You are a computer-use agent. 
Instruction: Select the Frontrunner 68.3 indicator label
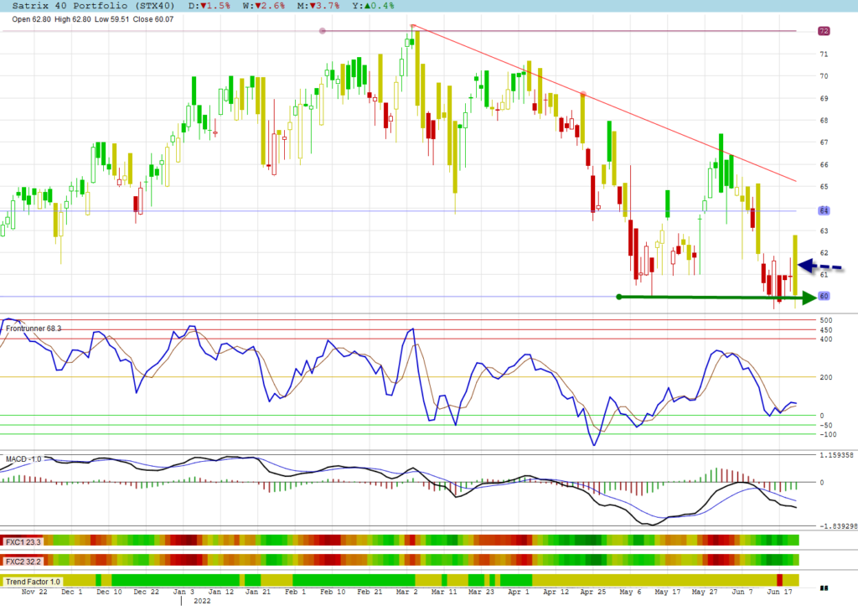34,329
